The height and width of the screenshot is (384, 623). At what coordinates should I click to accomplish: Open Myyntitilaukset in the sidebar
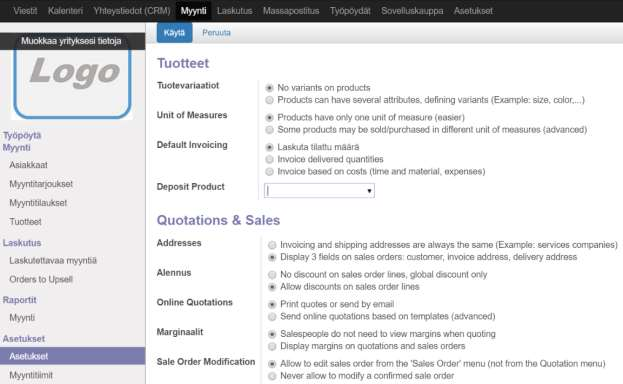[38, 203]
